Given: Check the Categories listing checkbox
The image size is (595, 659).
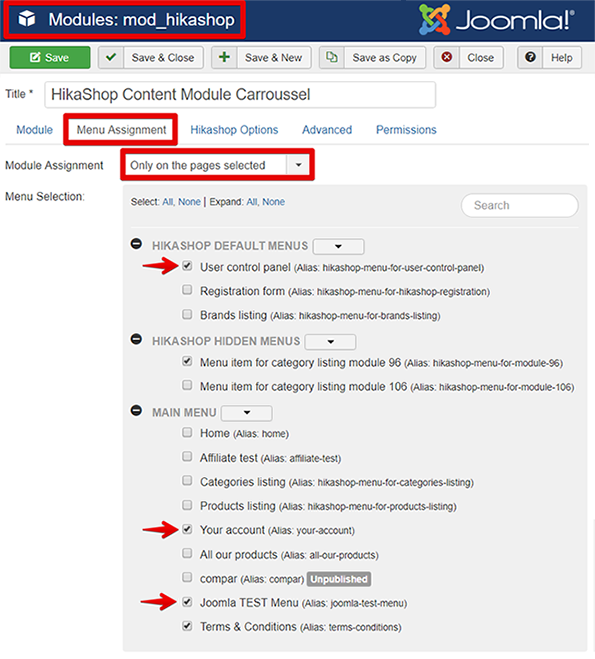Looking at the screenshot, I should [x=187, y=481].
